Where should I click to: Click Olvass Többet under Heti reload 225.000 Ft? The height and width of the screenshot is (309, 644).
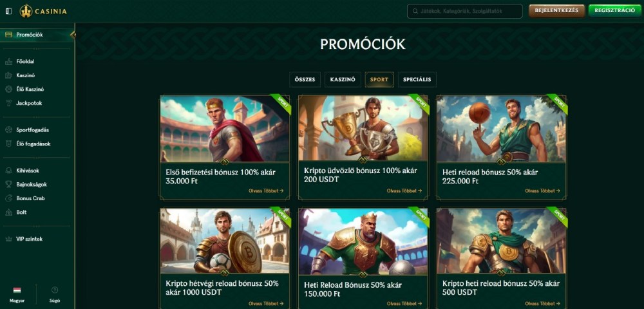click(542, 191)
